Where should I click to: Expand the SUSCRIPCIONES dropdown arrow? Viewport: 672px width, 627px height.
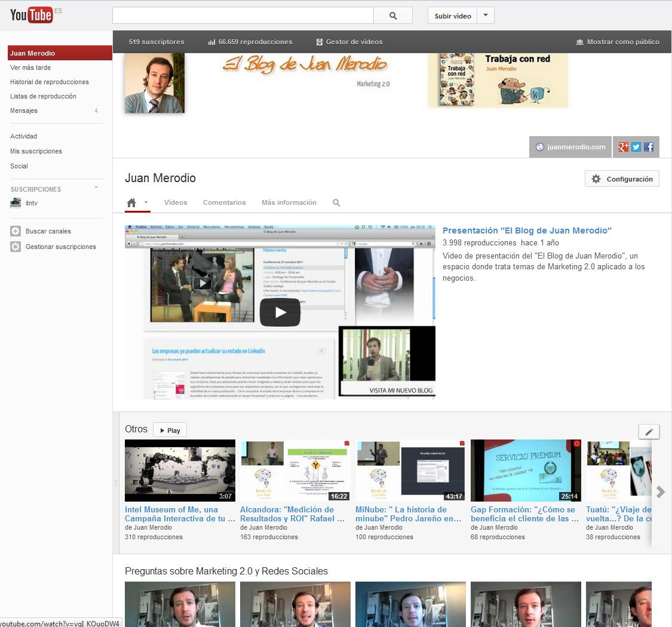pos(96,188)
